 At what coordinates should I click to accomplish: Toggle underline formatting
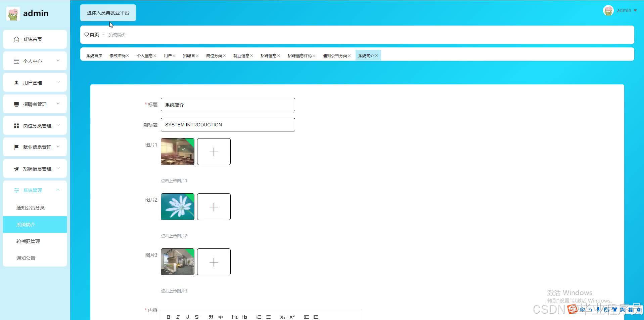click(x=187, y=317)
